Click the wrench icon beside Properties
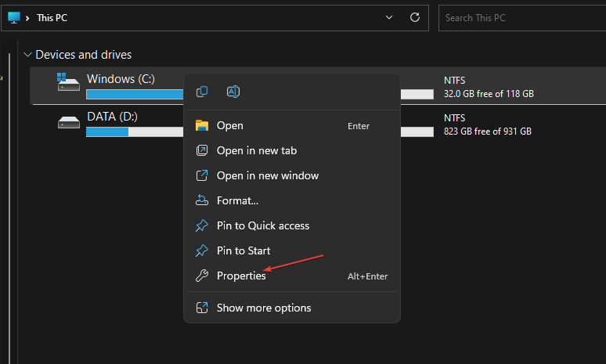The width and height of the screenshot is (606, 364). click(x=202, y=276)
